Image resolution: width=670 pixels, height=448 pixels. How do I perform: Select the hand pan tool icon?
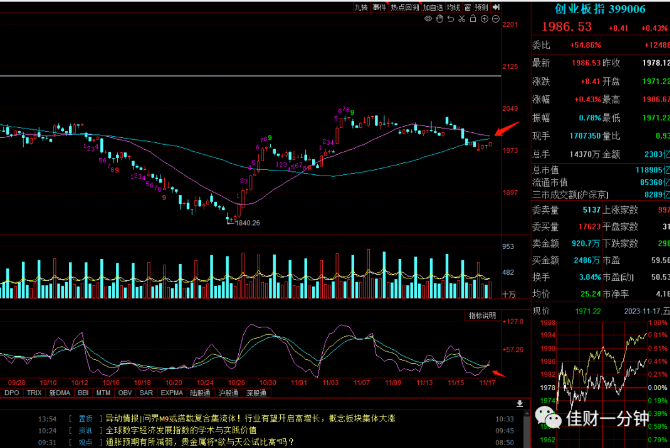tap(439, 19)
